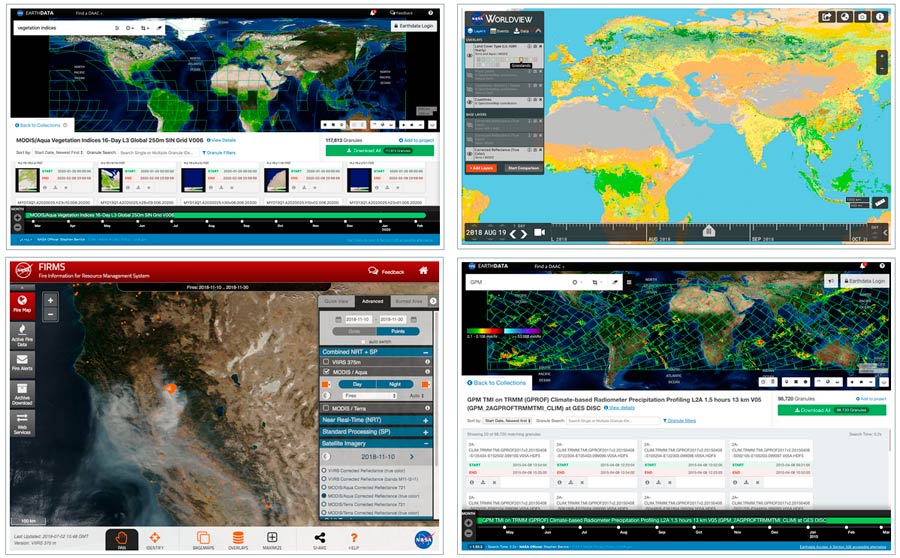Open Find a DAAC dropdown in GPM window
Viewport: 900px width, 558px height.
coord(549,266)
